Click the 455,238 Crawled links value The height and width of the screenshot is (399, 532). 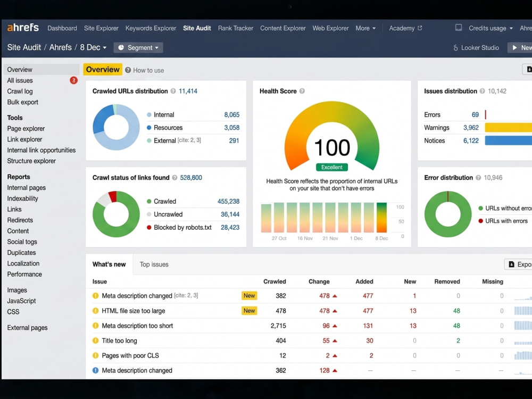pyautogui.click(x=228, y=202)
